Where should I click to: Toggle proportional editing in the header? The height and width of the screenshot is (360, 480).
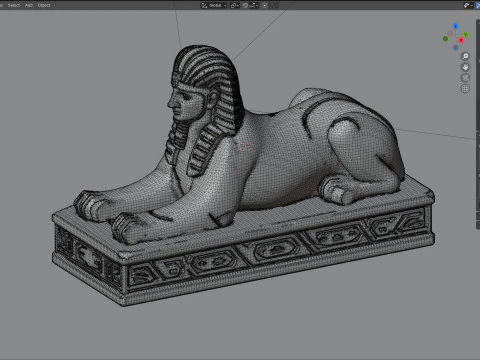tap(265, 5)
